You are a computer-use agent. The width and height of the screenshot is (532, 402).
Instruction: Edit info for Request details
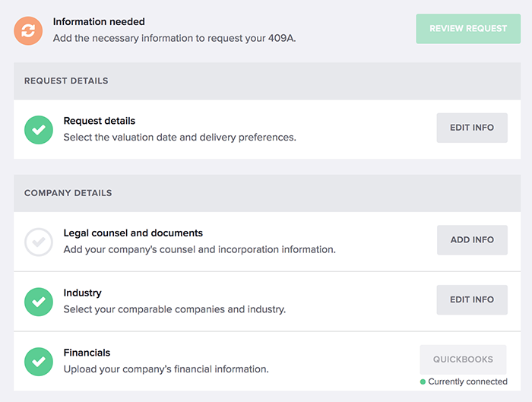tap(472, 128)
